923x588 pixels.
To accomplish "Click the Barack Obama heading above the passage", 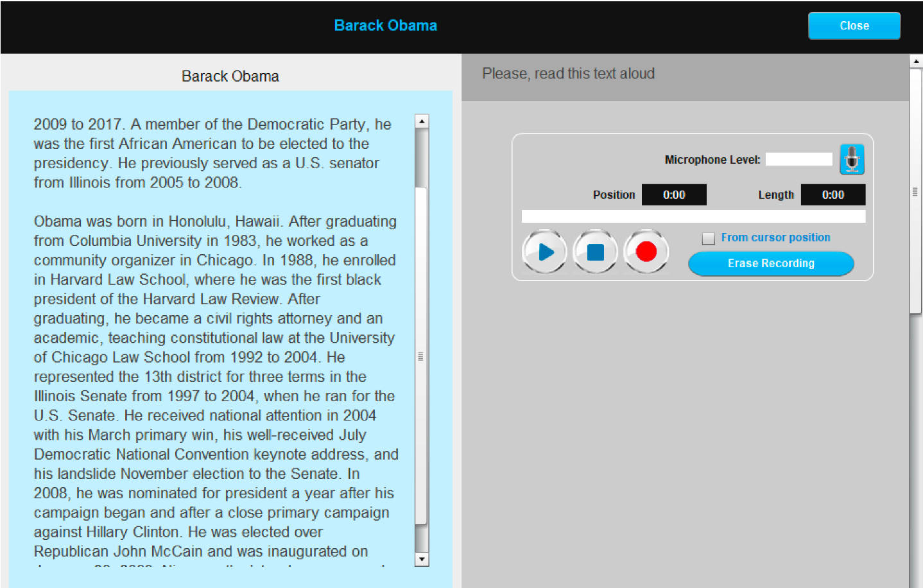I will pyautogui.click(x=230, y=76).
